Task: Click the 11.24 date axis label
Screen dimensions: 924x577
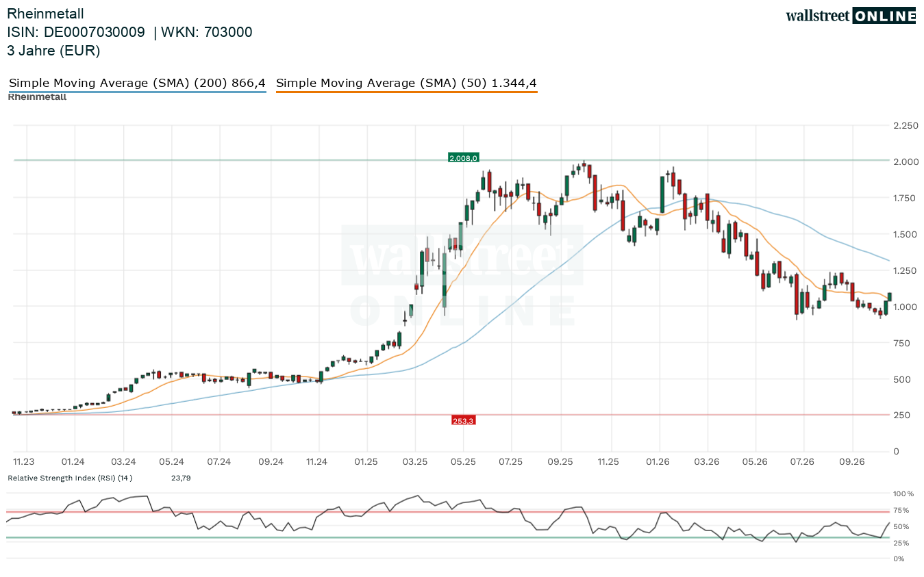Action: [317, 462]
